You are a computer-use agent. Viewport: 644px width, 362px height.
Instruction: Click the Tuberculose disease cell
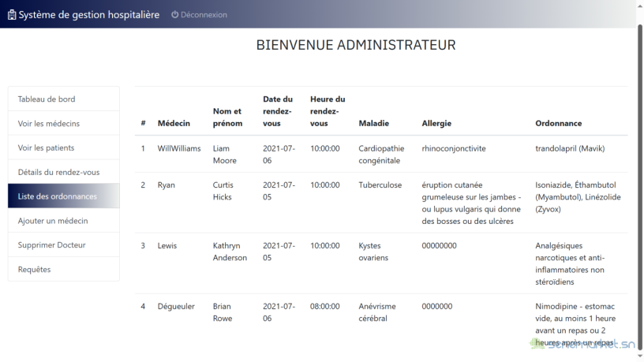tap(380, 185)
